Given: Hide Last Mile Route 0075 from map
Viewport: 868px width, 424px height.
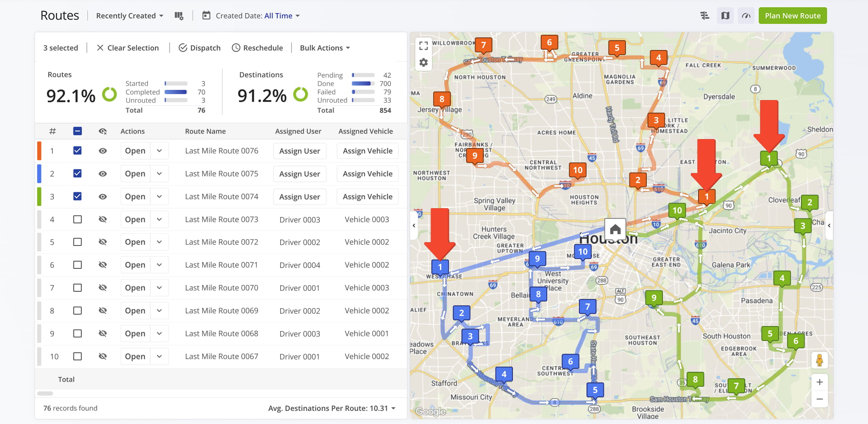Looking at the screenshot, I should 103,174.
